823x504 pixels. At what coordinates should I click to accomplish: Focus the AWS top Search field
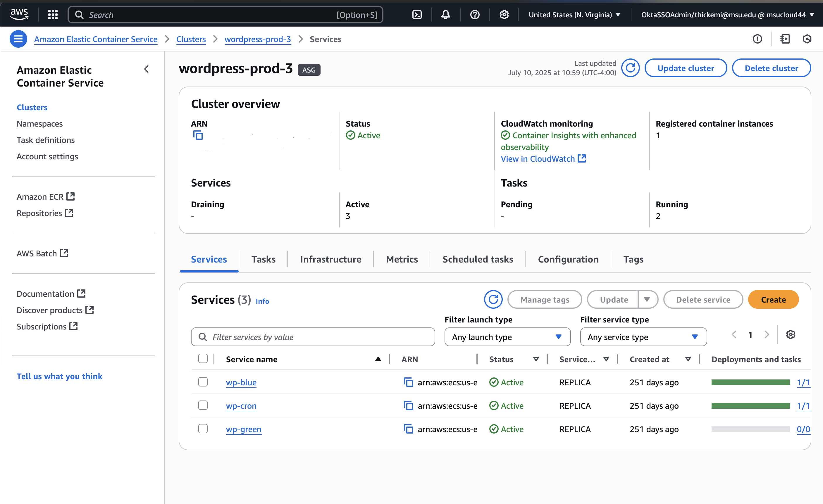click(225, 14)
